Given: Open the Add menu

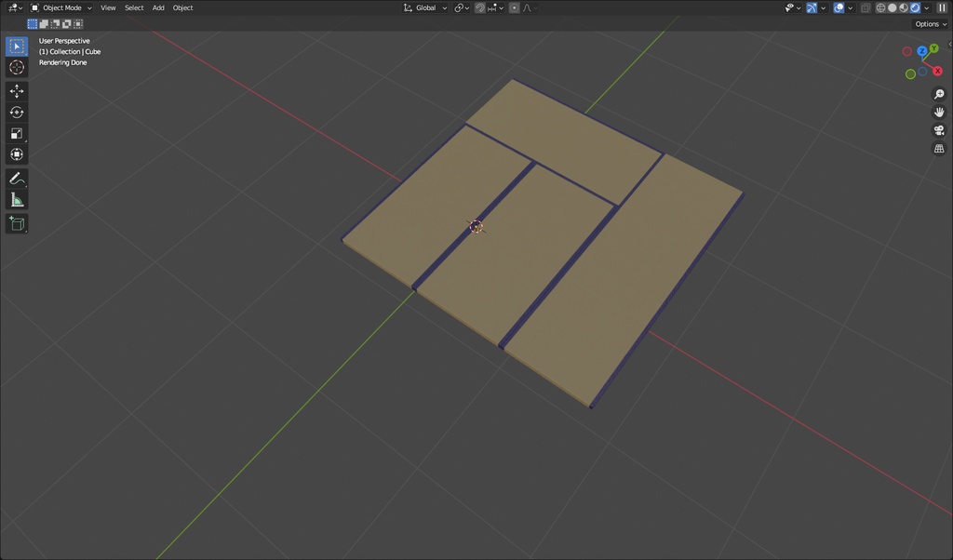Looking at the screenshot, I should click(x=158, y=7).
